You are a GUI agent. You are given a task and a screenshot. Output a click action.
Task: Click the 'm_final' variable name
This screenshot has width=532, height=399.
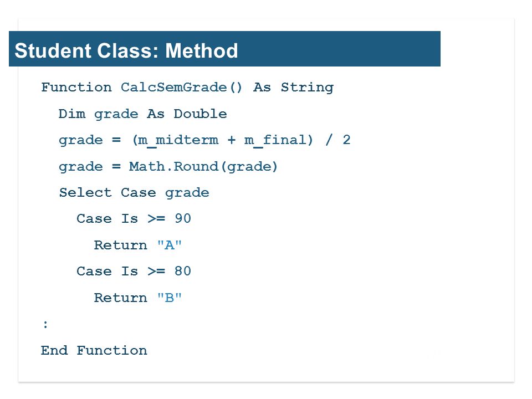275,140
